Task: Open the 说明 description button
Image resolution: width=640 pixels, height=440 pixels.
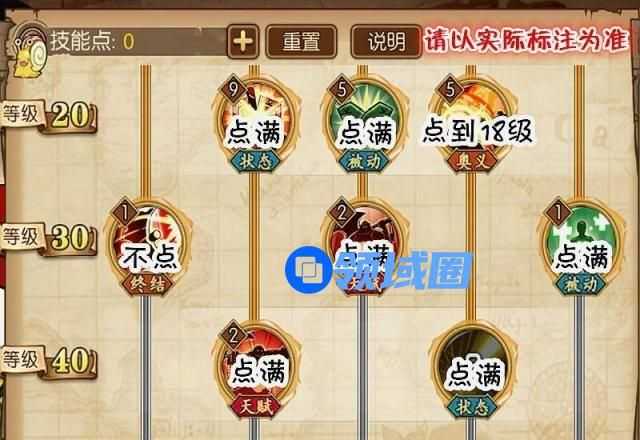Action: [x=386, y=42]
